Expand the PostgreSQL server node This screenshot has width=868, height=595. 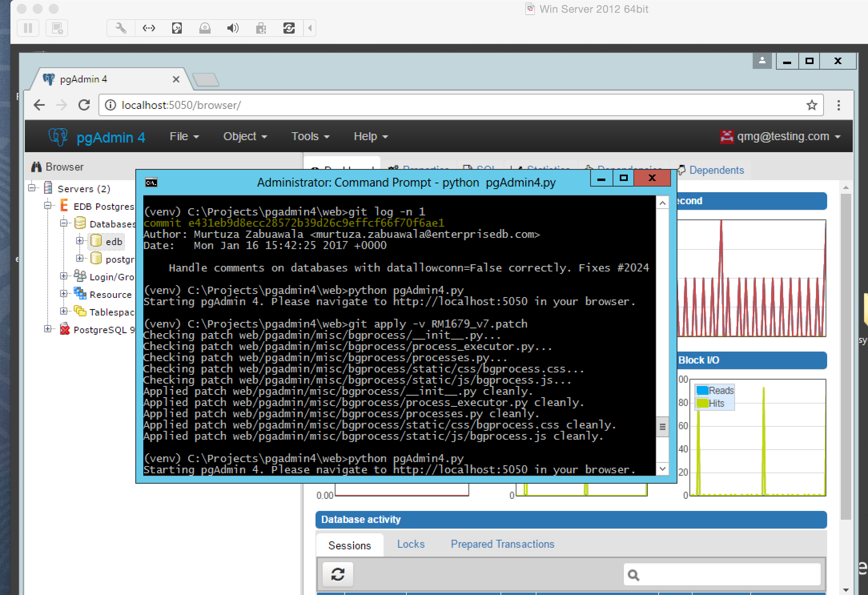(x=48, y=329)
